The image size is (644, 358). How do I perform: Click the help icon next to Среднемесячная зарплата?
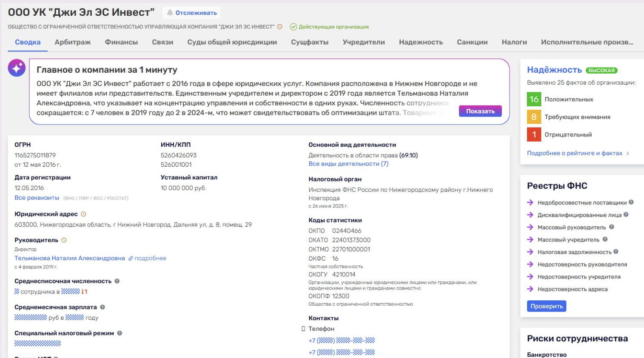click(x=103, y=307)
